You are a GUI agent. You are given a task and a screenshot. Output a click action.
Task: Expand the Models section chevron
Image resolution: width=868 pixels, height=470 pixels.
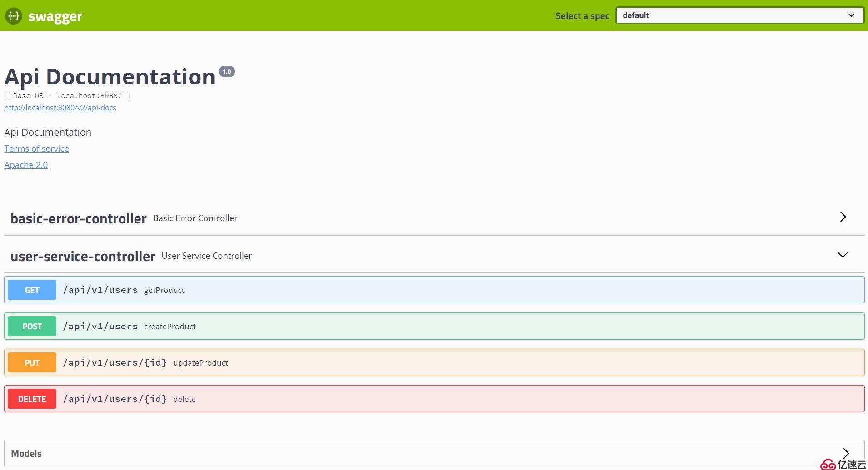[846, 453]
